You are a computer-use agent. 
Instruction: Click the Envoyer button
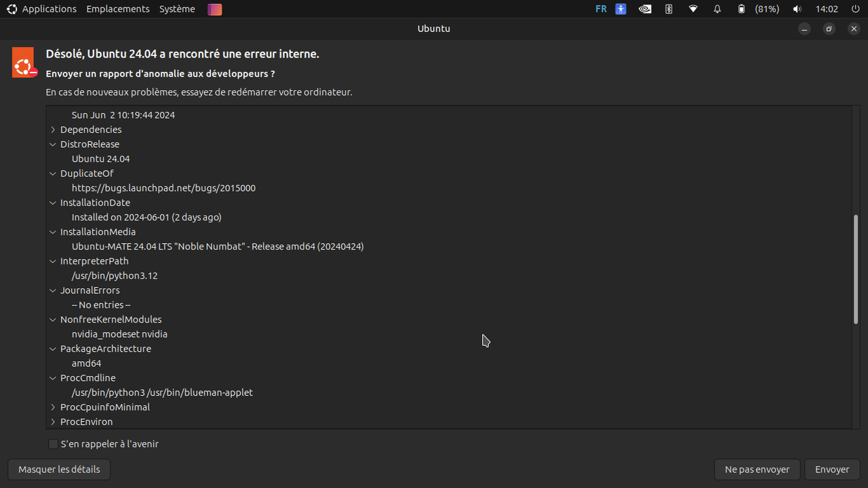tap(832, 469)
